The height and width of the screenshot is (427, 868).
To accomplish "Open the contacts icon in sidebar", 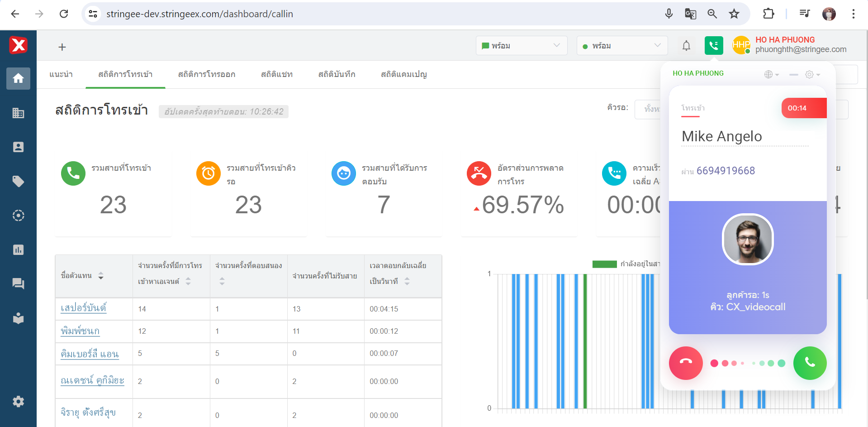I will click(18, 147).
